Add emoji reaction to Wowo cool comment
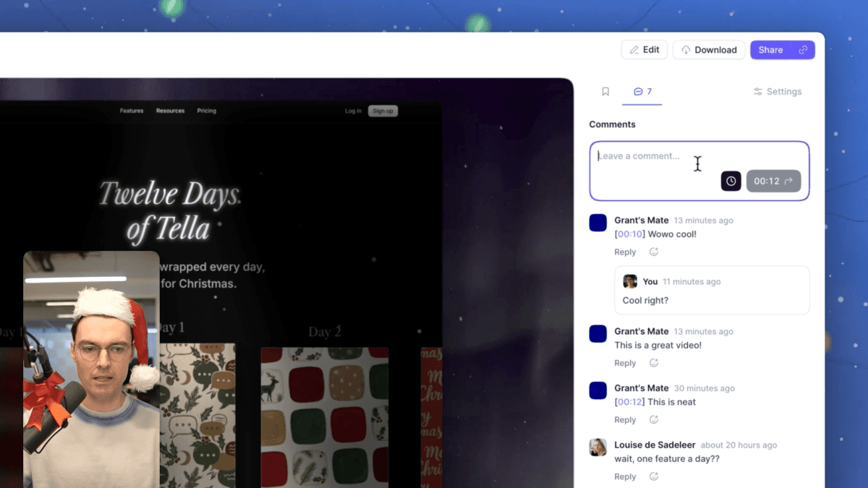 point(654,252)
